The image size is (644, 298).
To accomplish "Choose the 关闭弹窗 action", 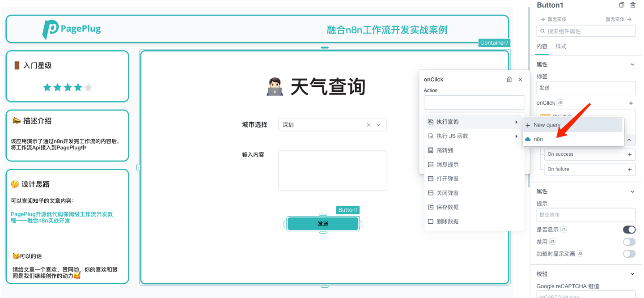I will pyautogui.click(x=474, y=193).
